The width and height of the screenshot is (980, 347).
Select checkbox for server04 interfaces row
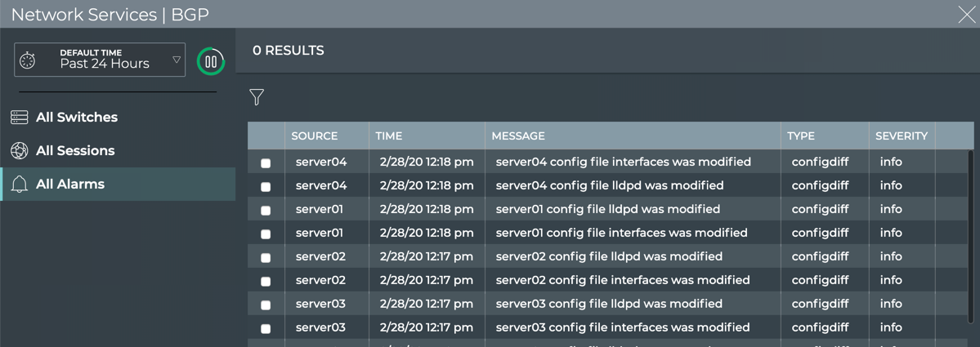click(x=266, y=163)
